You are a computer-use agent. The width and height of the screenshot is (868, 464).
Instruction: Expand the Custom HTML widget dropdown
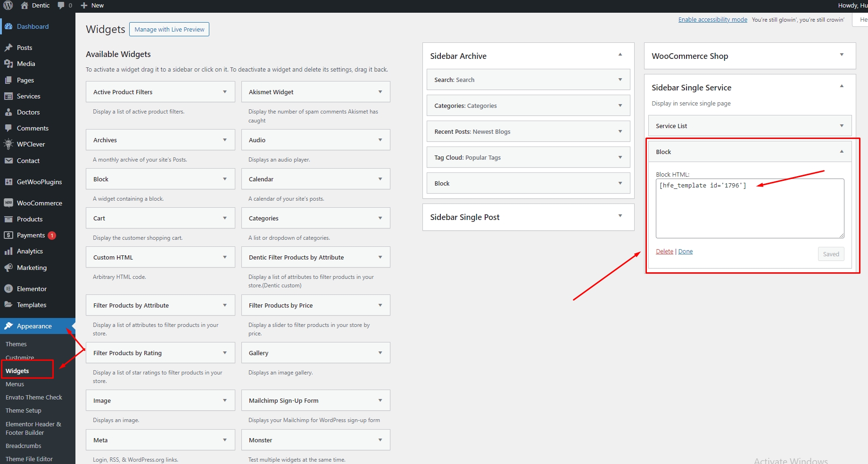225,257
